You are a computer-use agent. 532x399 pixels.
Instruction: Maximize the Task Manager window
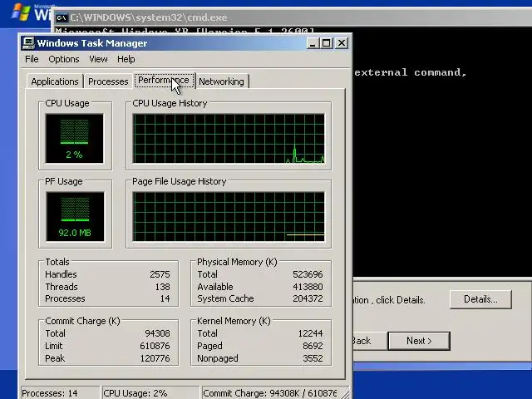coord(327,43)
